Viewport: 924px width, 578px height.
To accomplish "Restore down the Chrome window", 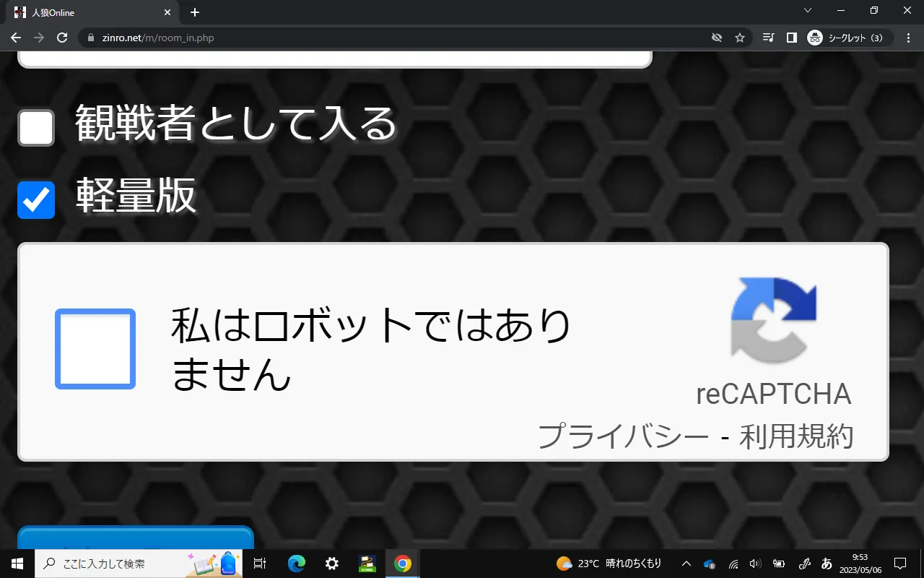I will point(874,11).
